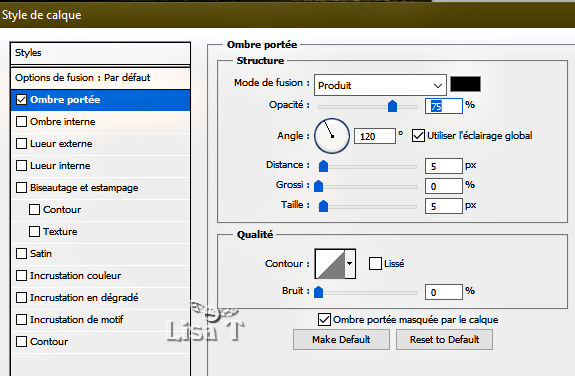575x376 pixels.
Task: Select the Texture sub-style label
Action: tap(60, 232)
